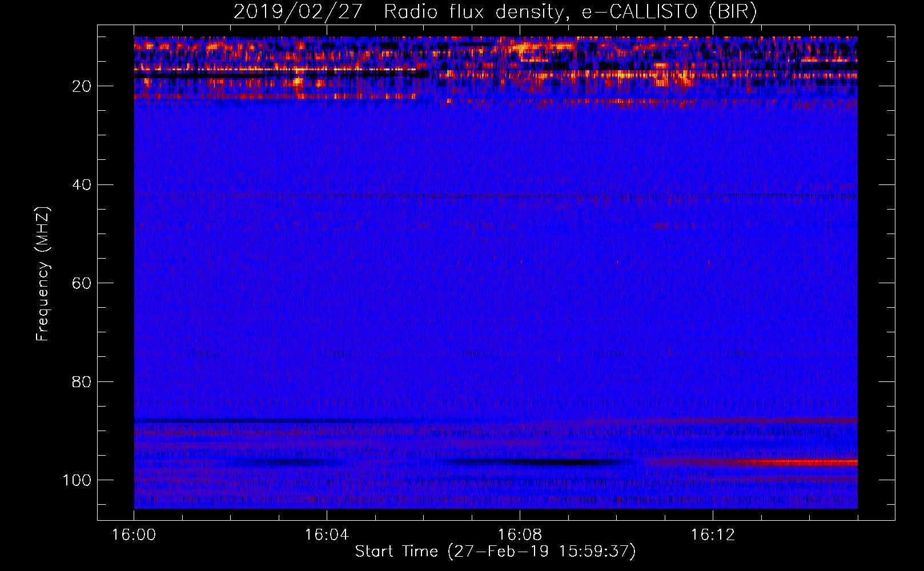Click the 80 MHz frequency tick label
The image size is (924, 571).
click(x=82, y=381)
